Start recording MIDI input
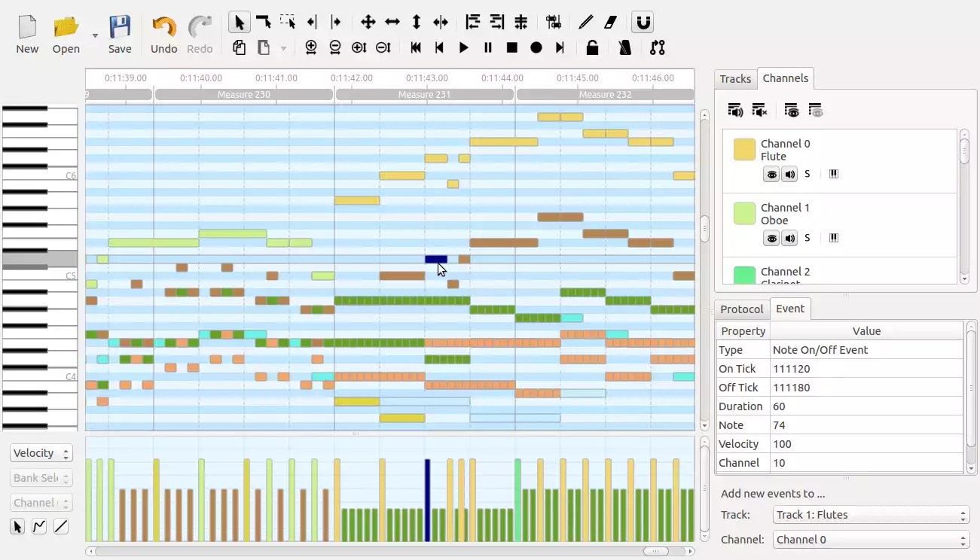 536,47
